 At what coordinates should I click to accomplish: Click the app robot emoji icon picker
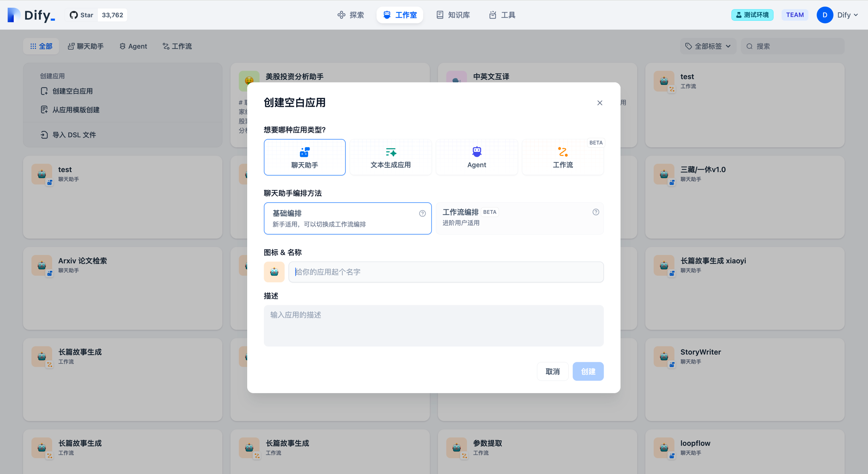pos(274,272)
